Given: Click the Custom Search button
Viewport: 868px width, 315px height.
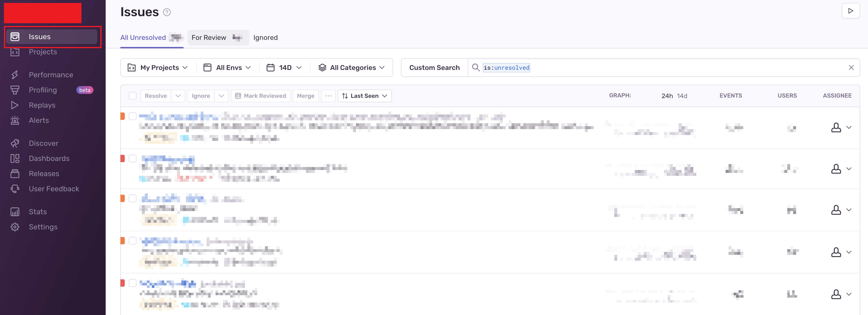Looking at the screenshot, I should click(x=434, y=67).
